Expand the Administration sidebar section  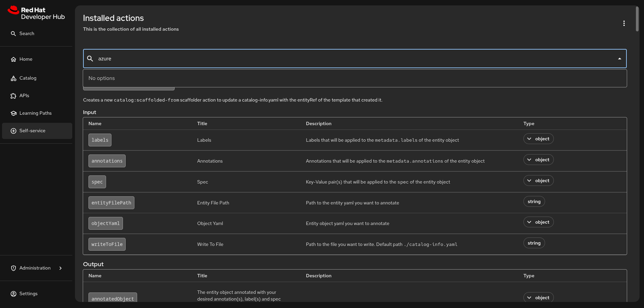[x=60, y=268]
